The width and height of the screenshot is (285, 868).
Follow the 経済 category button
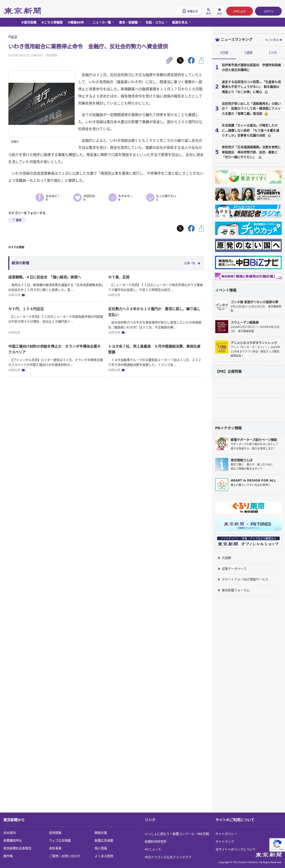click(x=17, y=220)
